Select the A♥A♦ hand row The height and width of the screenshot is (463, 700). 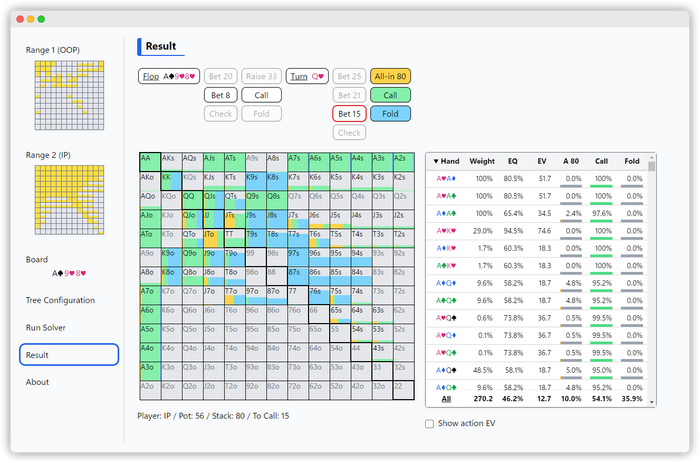coord(538,179)
